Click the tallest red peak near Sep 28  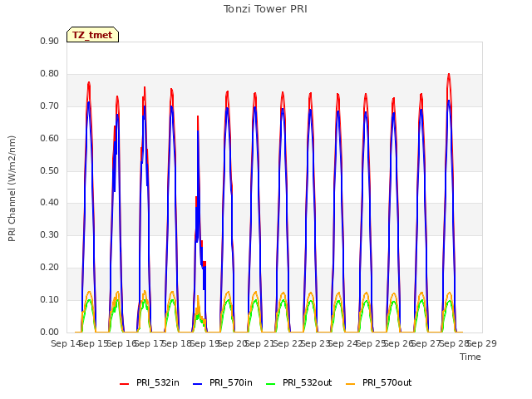449,75
